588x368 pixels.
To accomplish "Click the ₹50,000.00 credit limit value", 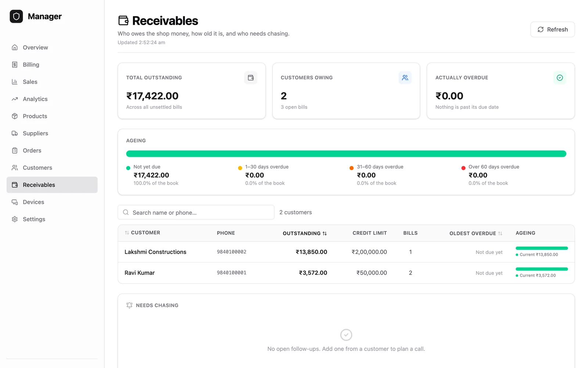I will pyautogui.click(x=372, y=273).
